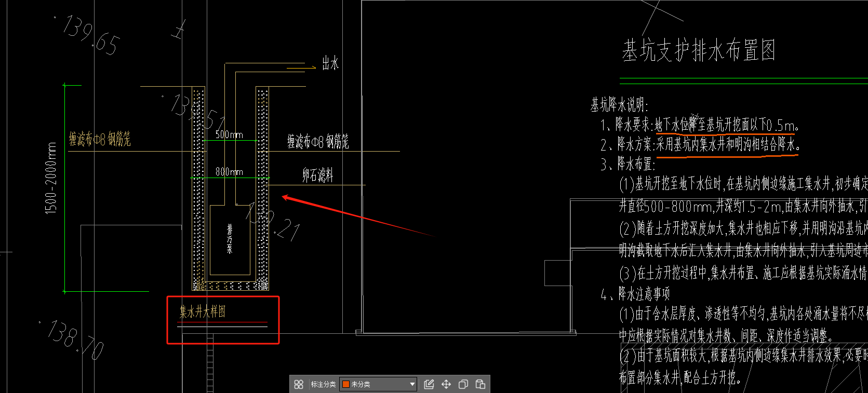This screenshot has width=868, height=393.
Task: Click the 出水 outlet label
Action: pyautogui.click(x=330, y=63)
